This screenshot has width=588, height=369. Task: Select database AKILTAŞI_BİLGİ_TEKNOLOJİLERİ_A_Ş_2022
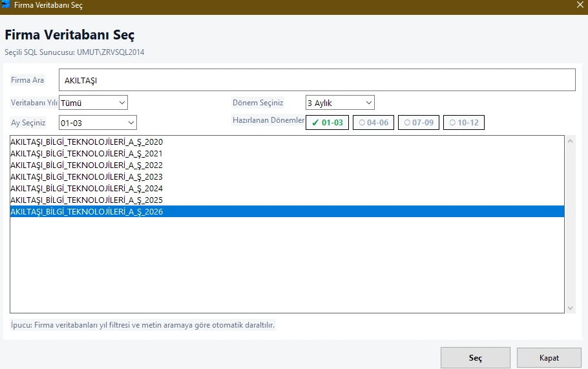(287, 165)
